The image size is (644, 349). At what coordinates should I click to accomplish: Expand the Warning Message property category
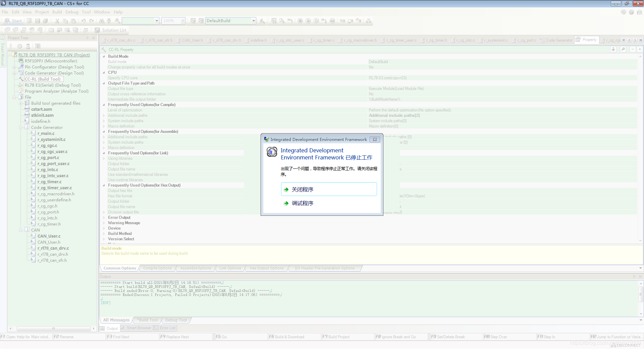pyautogui.click(x=104, y=223)
